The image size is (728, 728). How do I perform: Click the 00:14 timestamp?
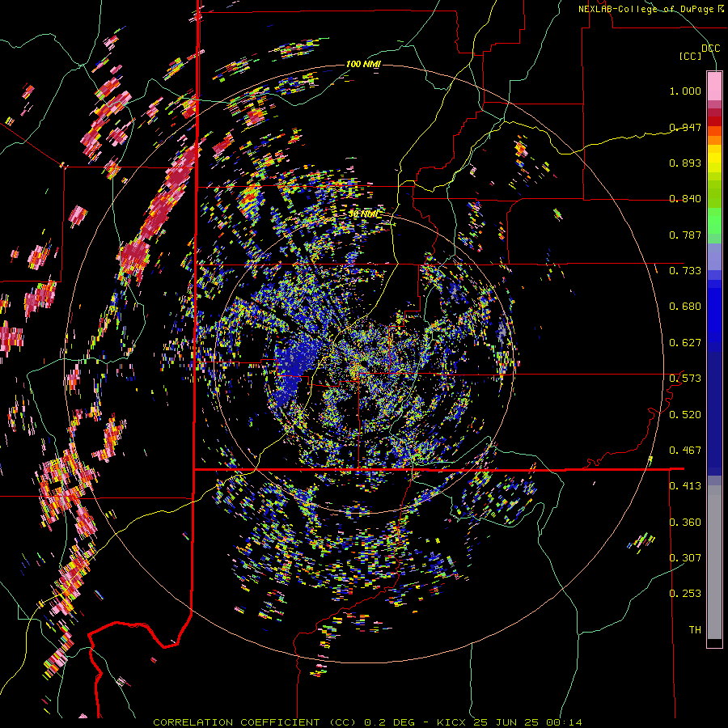[563, 722]
